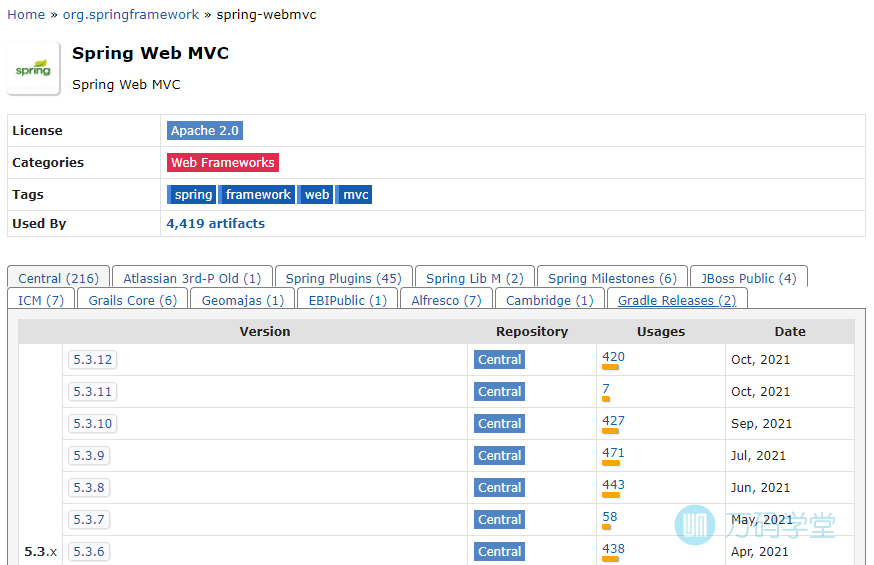Click Central repository badge for 5.3.10
This screenshot has height=565, width=874.
(x=499, y=424)
